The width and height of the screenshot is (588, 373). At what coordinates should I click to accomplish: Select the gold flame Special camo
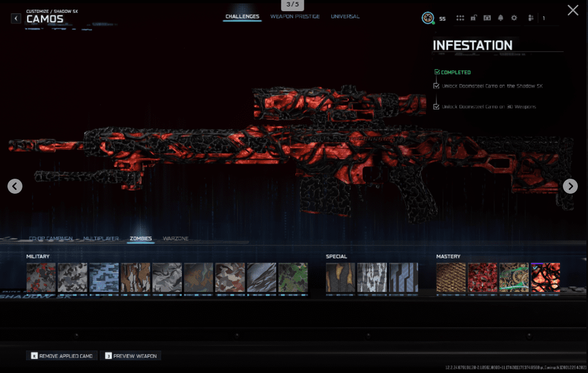340,278
